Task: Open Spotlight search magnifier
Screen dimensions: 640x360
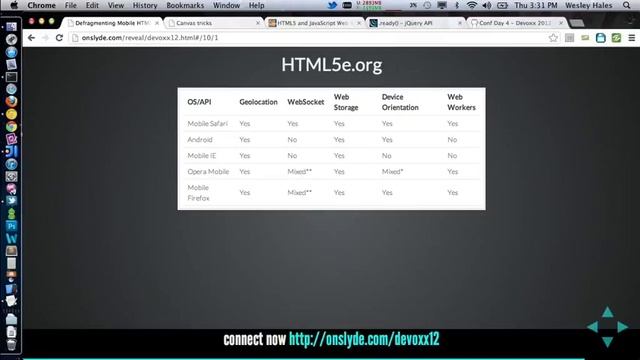Action: point(627,5)
